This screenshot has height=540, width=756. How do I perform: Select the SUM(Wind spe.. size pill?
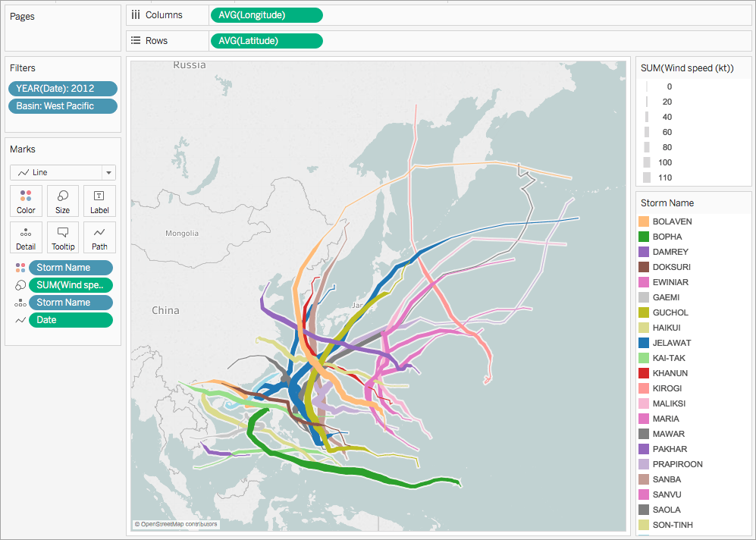click(71, 285)
